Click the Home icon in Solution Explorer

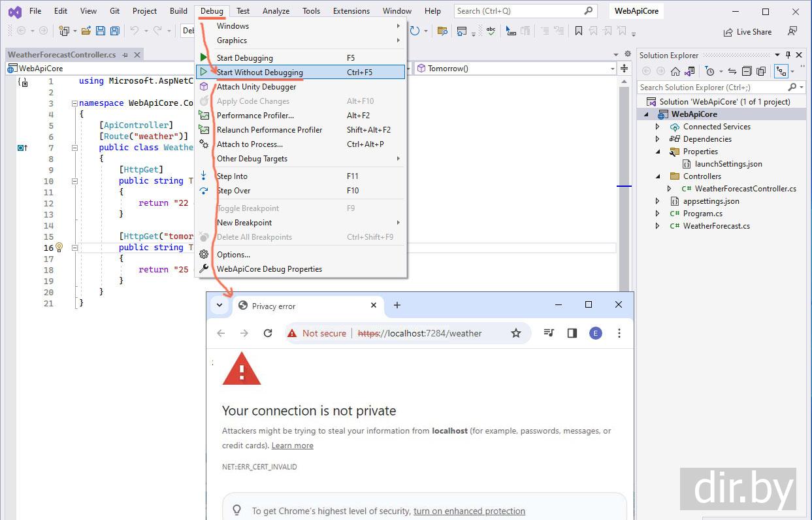675,71
